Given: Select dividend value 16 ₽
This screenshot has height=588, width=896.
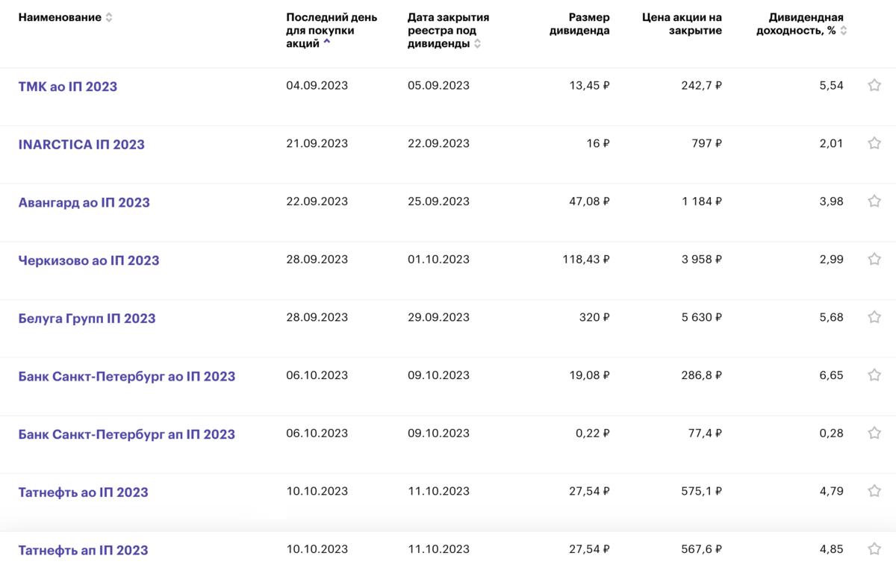Looking at the screenshot, I should pos(598,143).
